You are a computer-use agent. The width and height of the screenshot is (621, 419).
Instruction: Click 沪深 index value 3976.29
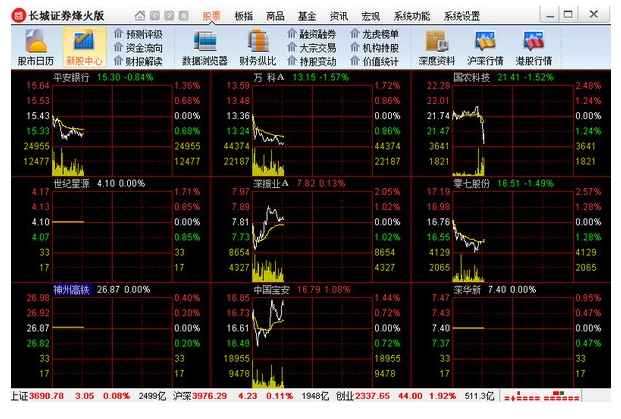point(210,396)
